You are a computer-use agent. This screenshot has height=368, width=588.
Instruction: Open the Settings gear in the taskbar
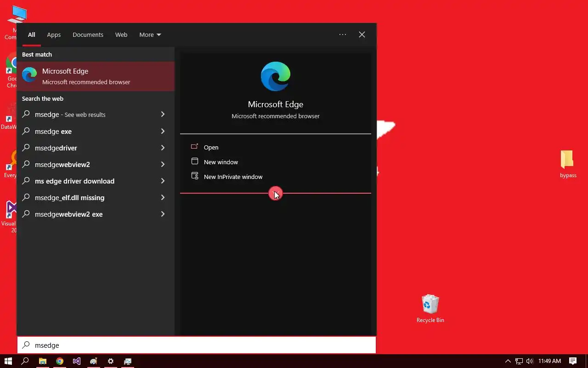tap(111, 361)
